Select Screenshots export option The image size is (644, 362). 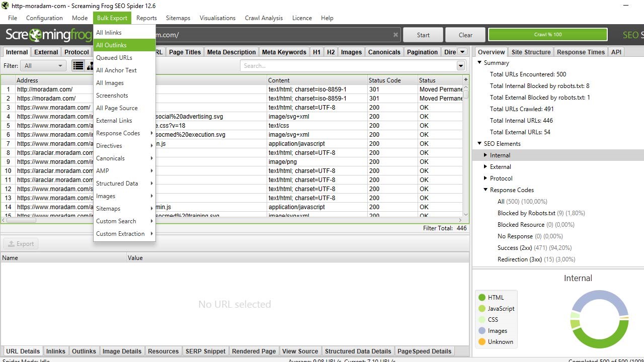coord(124,96)
